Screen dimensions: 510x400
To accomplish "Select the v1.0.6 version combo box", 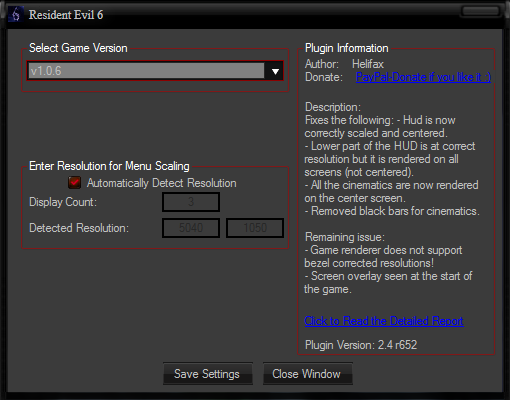I will click(x=155, y=71).
